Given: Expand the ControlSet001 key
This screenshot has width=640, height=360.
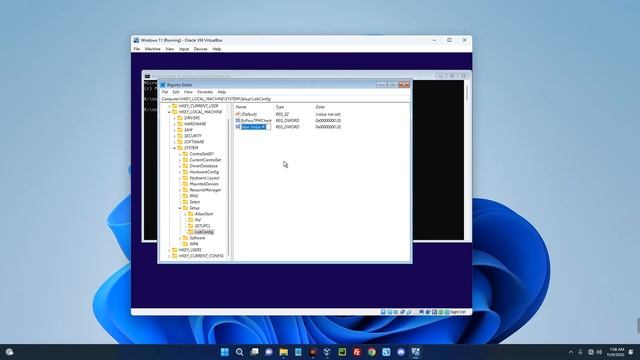Looking at the screenshot, I should pos(180,154).
